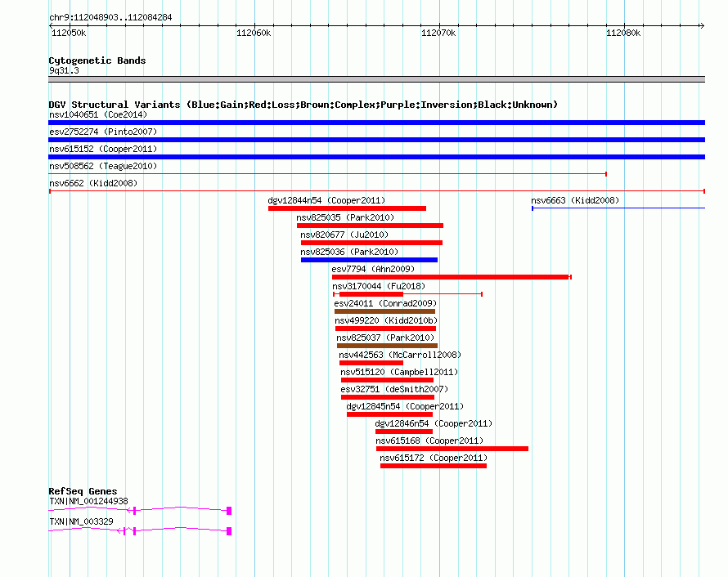Click the TXN|NM_003329 RefSeq gene label
728x577 pixels.
(x=81, y=521)
